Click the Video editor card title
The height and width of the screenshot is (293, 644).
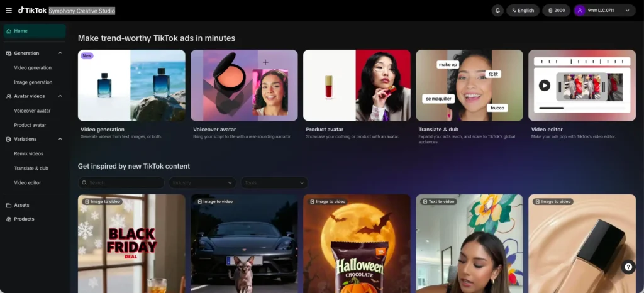click(547, 130)
